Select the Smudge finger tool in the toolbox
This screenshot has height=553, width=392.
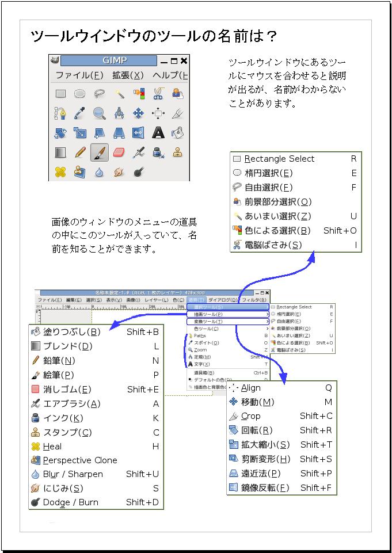(x=119, y=172)
